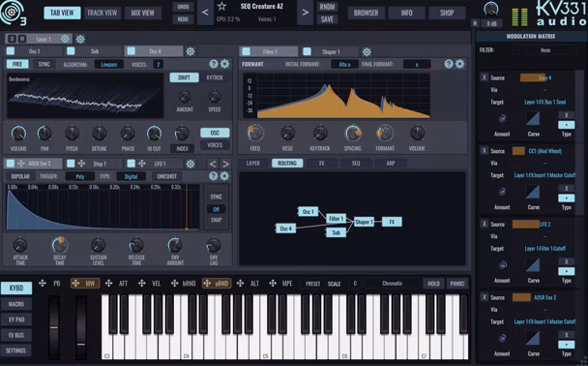Open help for the envelope panel
This screenshot has height=366, width=588.
click(x=214, y=176)
